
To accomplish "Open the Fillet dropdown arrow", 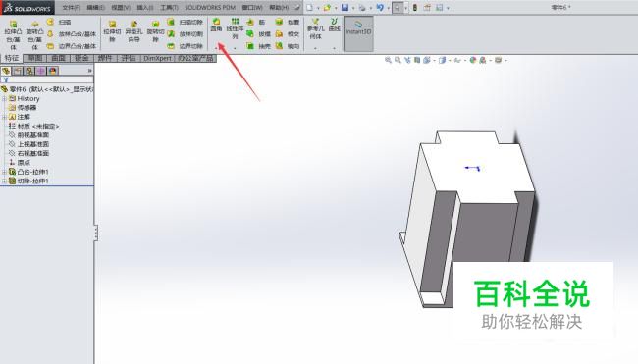I will click(x=216, y=48).
